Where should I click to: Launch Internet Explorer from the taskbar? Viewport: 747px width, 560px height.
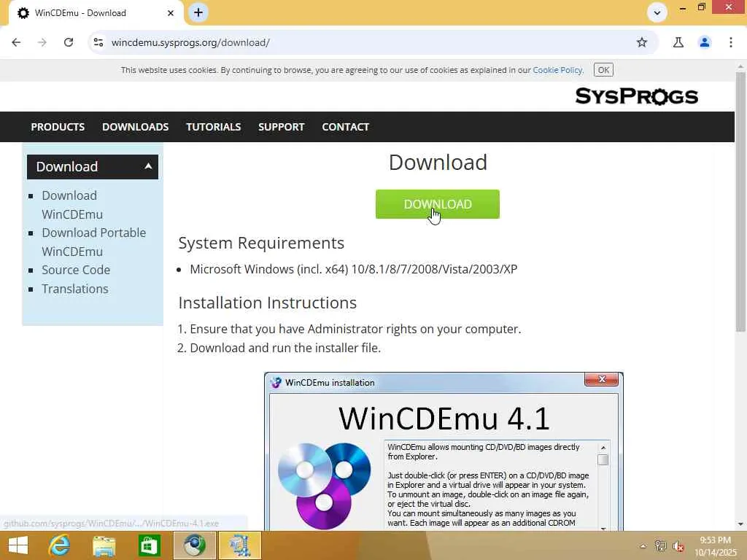(59, 545)
